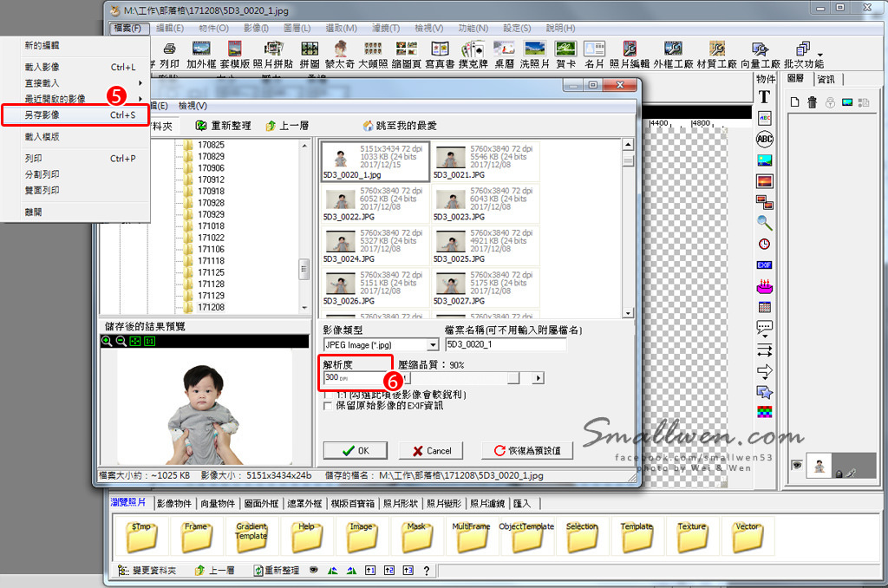The width and height of the screenshot is (888, 588).
Task: Open the Mask folder in browser
Action: pos(416,536)
